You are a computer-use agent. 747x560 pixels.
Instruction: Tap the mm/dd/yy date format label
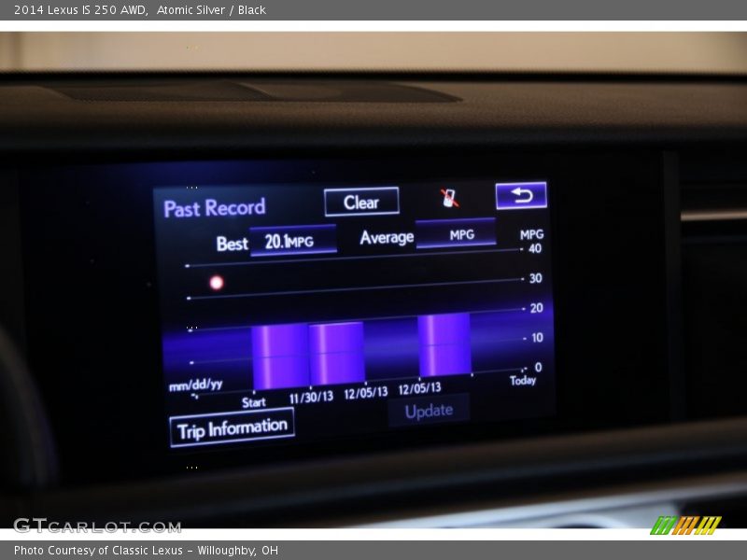(x=195, y=385)
